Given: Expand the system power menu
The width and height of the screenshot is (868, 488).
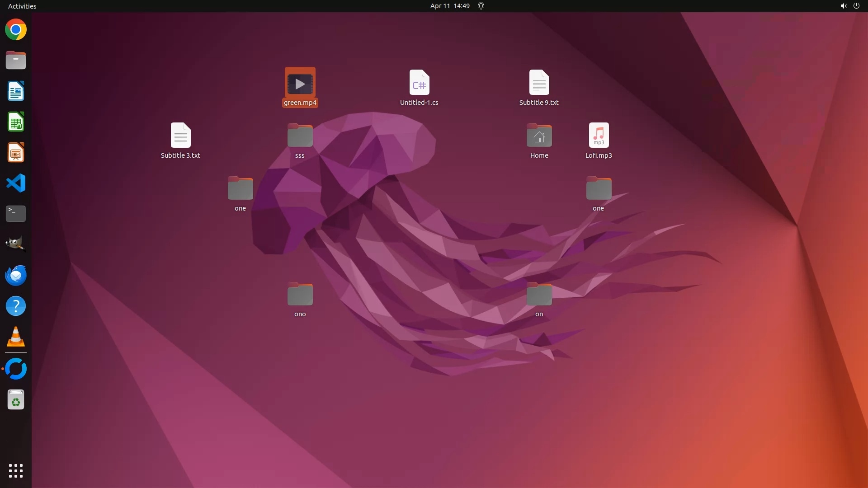Looking at the screenshot, I should click(856, 6).
